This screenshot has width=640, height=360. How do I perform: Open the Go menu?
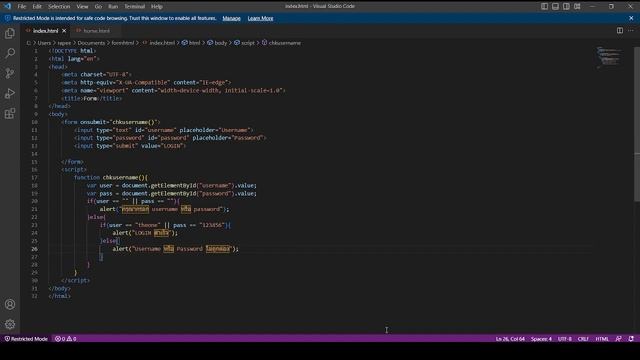coord(98,7)
